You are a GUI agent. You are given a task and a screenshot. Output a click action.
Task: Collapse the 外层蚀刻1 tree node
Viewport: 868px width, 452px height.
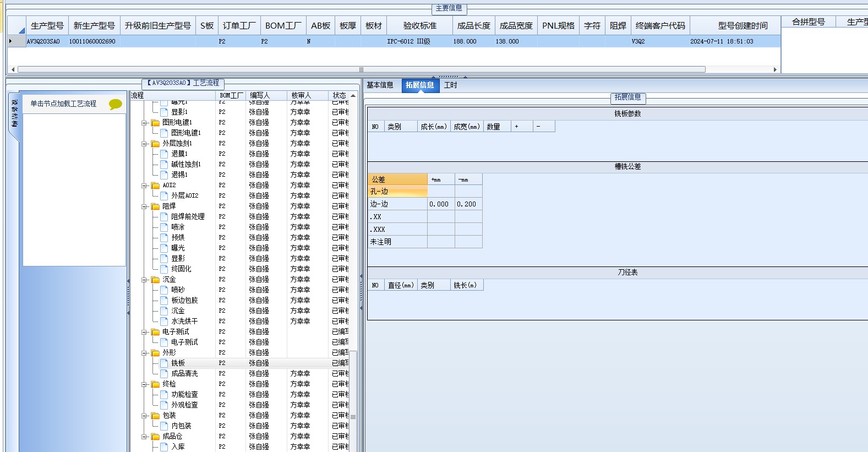(x=144, y=144)
